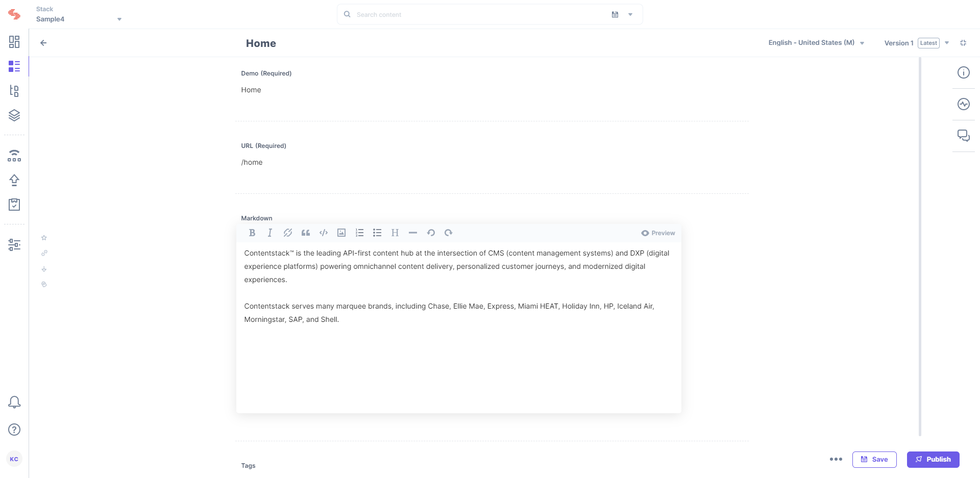
Task: Click into the Markdown text area
Action: pyautogui.click(x=458, y=326)
